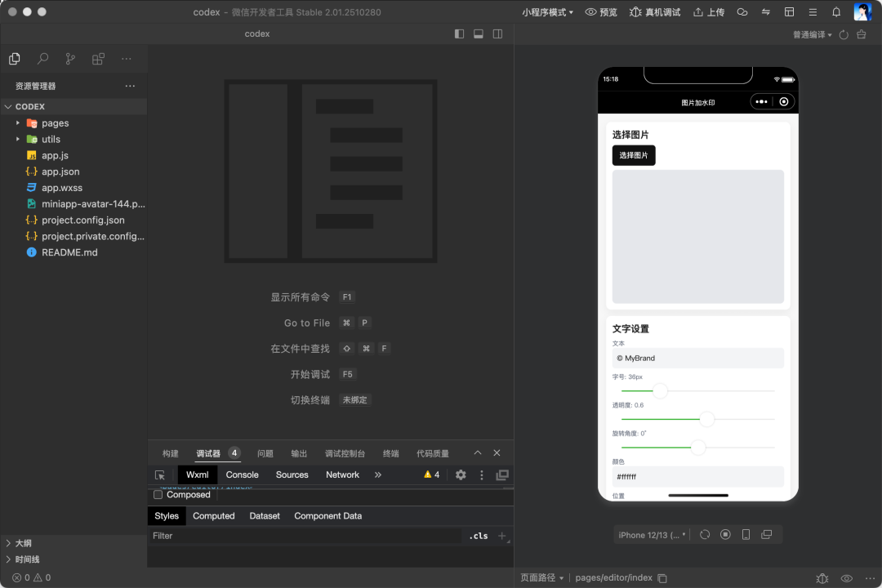Click the #ffffff color input field

(697, 476)
